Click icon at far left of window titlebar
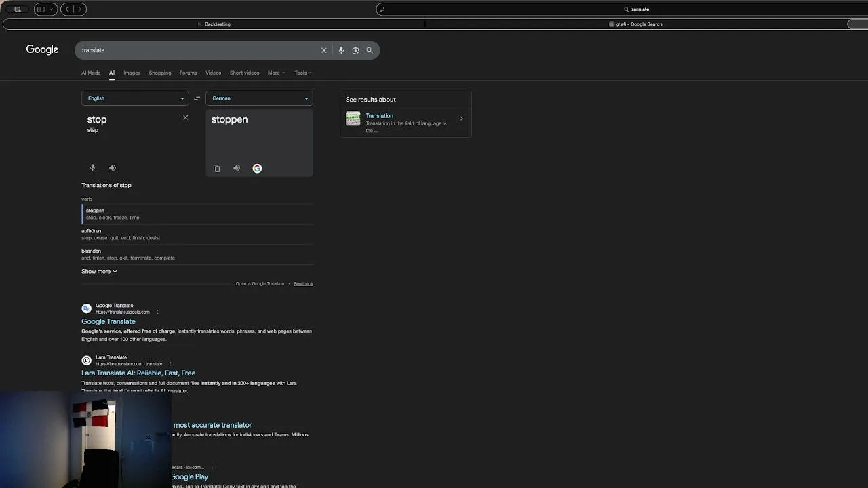 [x=17, y=9]
